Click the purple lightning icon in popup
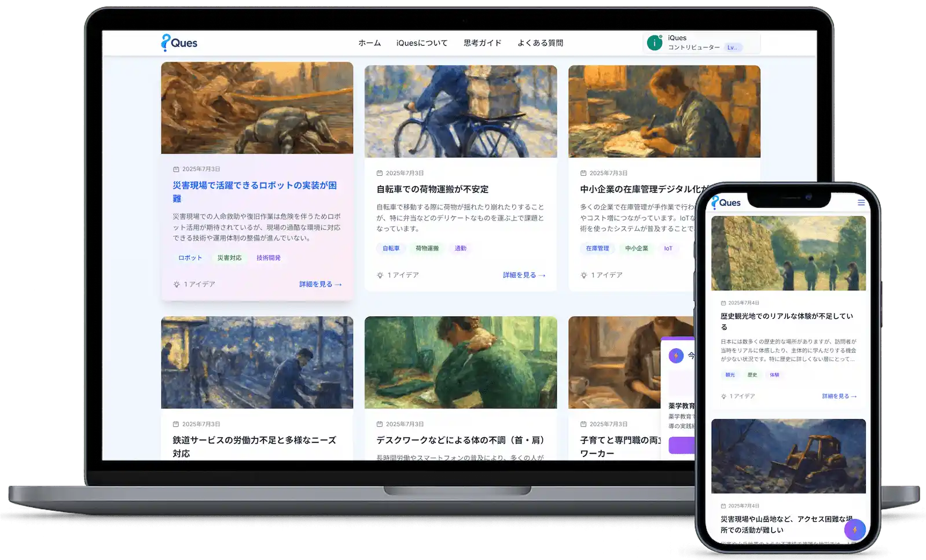Viewport: 926px width, 560px height. click(x=676, y=356)
